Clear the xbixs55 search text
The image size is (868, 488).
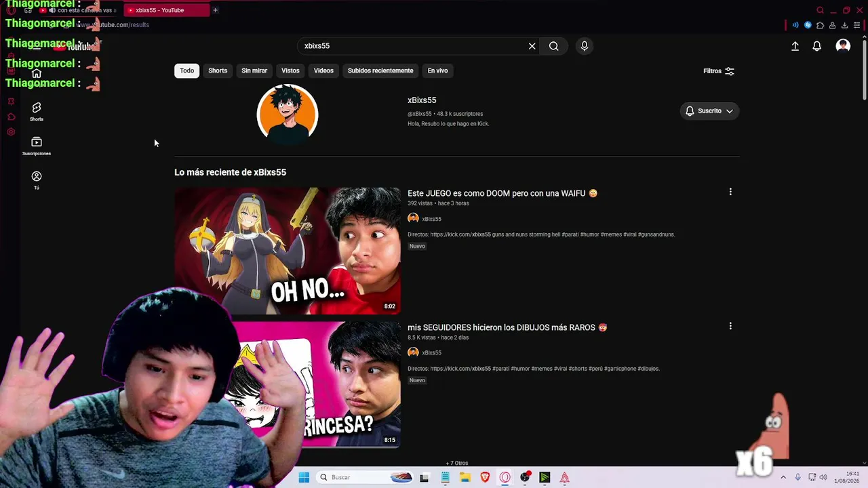click(532, 46)
